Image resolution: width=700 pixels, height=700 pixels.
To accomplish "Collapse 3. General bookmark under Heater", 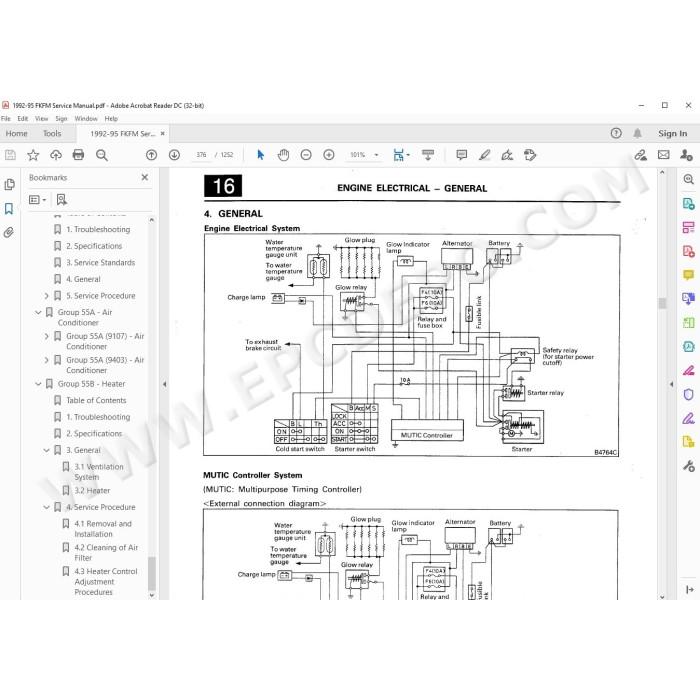I will pos(46,450).
